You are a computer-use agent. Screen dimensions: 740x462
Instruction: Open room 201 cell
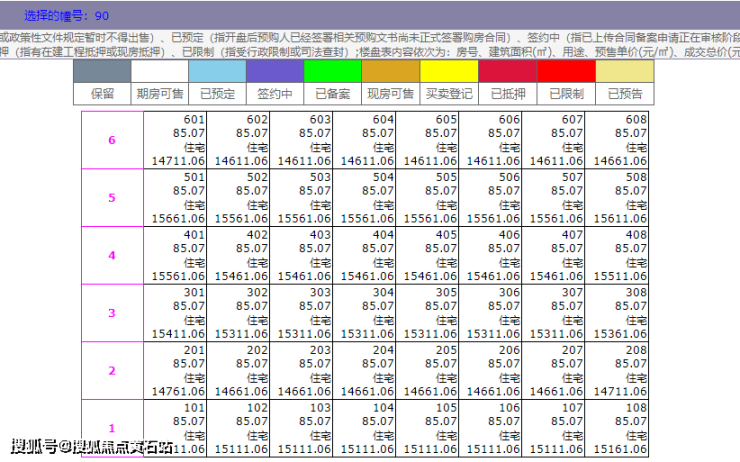[175, 370]
